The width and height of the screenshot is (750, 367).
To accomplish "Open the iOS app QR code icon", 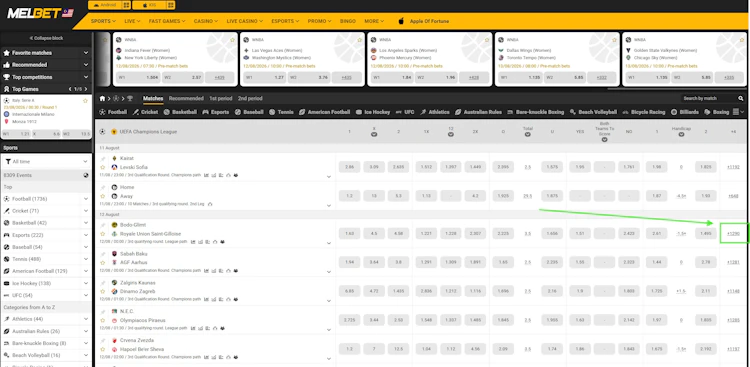I will [x=171, y=5].
